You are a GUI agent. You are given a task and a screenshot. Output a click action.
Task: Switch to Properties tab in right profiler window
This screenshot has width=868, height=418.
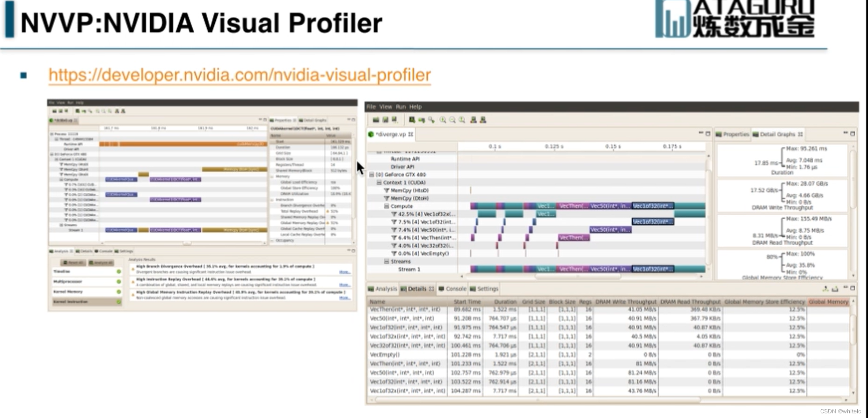[732, 134]
